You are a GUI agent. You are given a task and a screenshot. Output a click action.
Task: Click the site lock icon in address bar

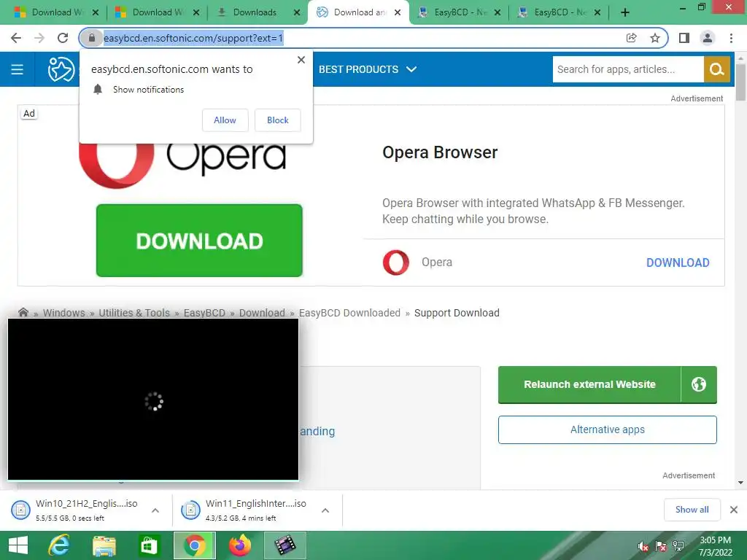click(92, 38)
